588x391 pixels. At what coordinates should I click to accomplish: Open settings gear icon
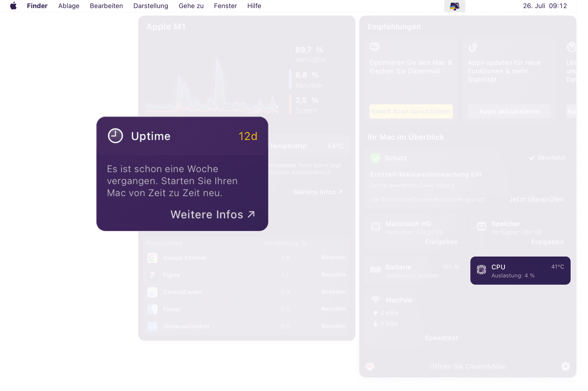566,366
